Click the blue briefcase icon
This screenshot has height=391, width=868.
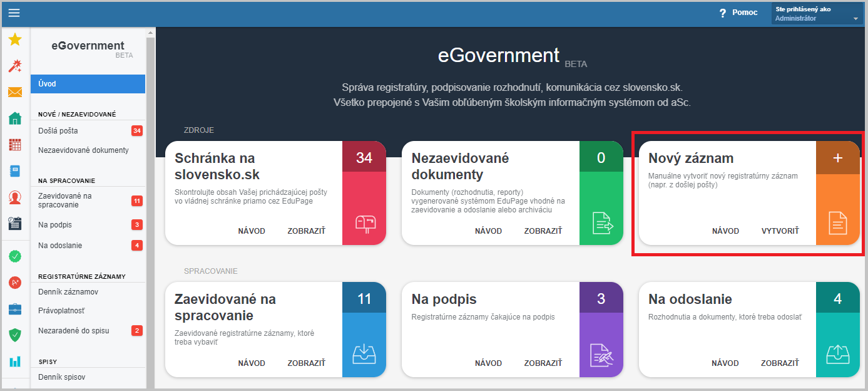coord(15,309)
